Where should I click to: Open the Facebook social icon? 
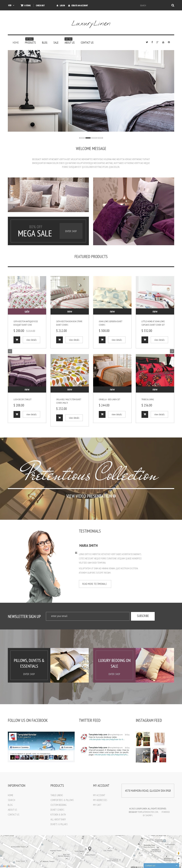(152, 42)
